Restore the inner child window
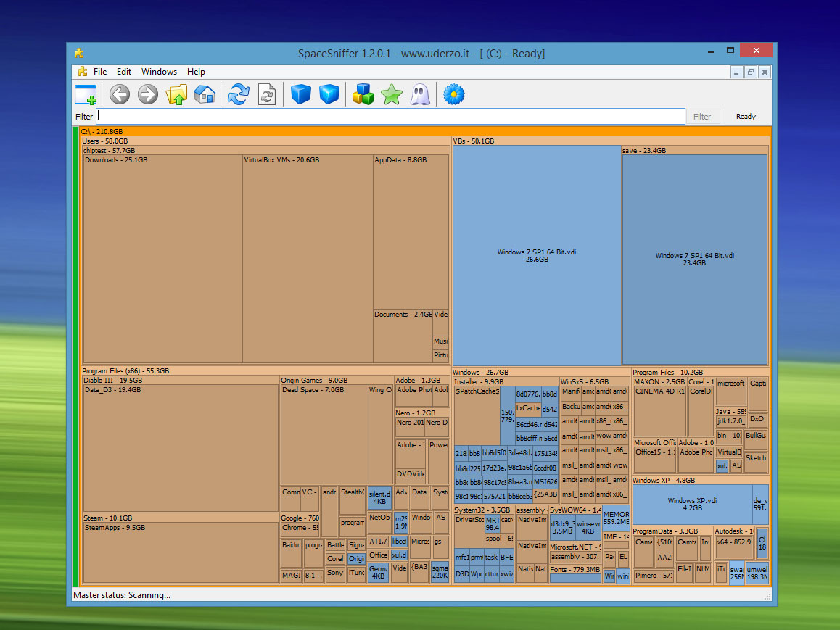The width and height of the screenshot is (840, 630). (751, 72)
